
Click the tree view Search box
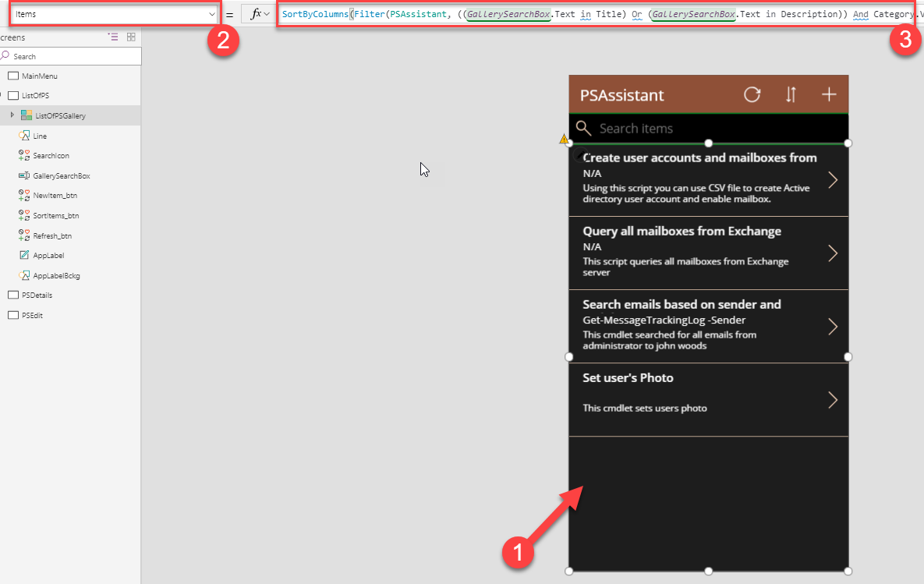click(x=71, y=57)
